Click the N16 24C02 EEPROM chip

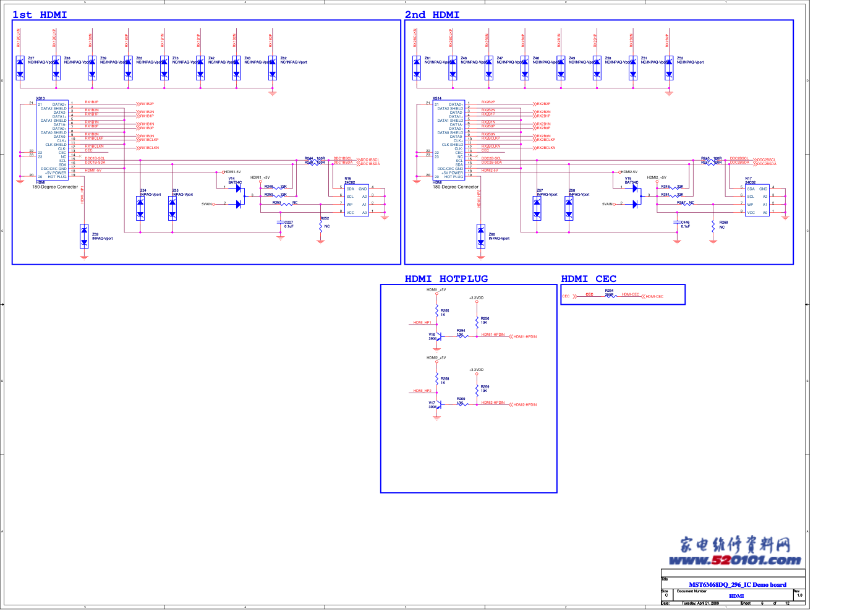point(356,200)
